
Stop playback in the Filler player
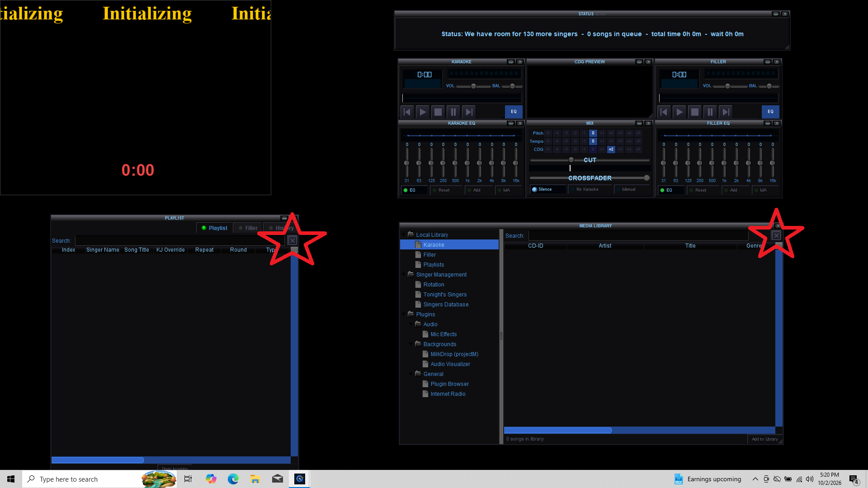click(x=694, y=112)
